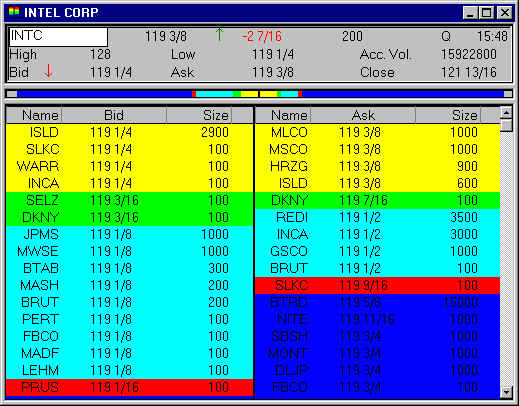Click the scrollbar down arrow in Ask panel
519x406 pixels.
506,392
